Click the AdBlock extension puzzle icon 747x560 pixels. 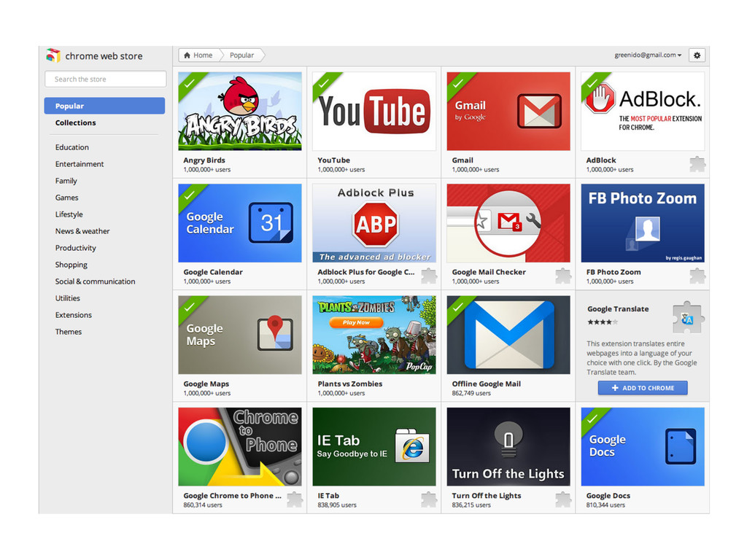pos(697,164)
